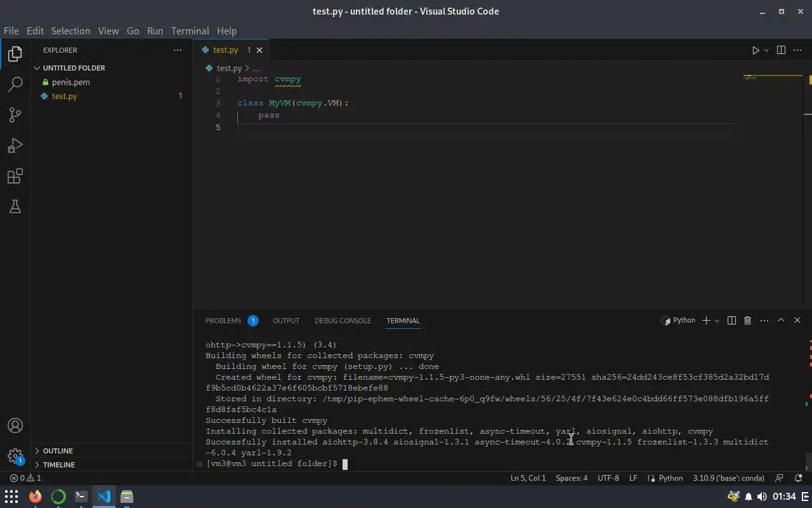The height and width of the screenshot is (508, 812).
Task: Kill terminal with the trash icon
Action: point(747,321)
